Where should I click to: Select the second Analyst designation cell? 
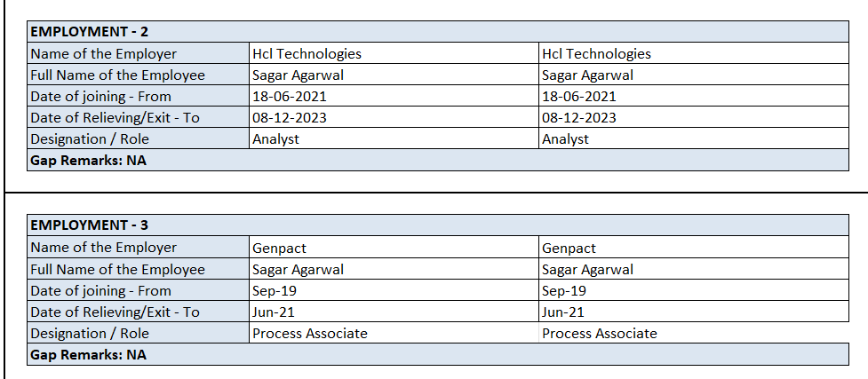coord(565,138)
